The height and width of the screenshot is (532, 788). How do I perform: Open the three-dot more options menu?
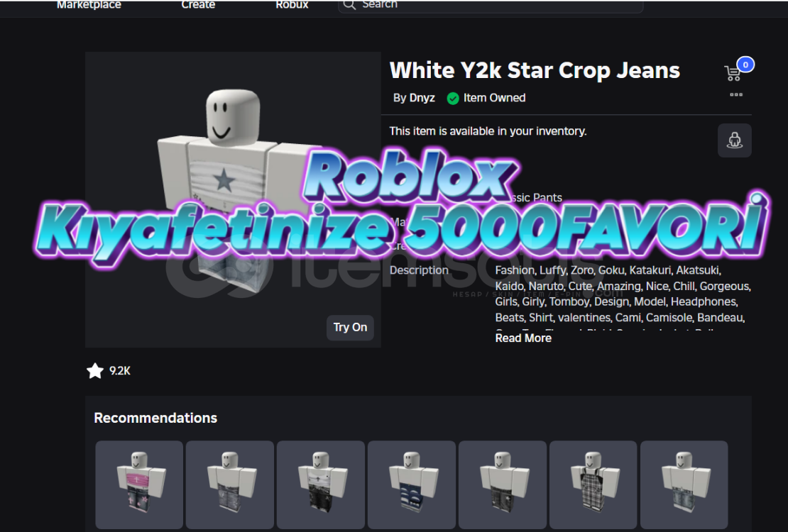point(736,94)
